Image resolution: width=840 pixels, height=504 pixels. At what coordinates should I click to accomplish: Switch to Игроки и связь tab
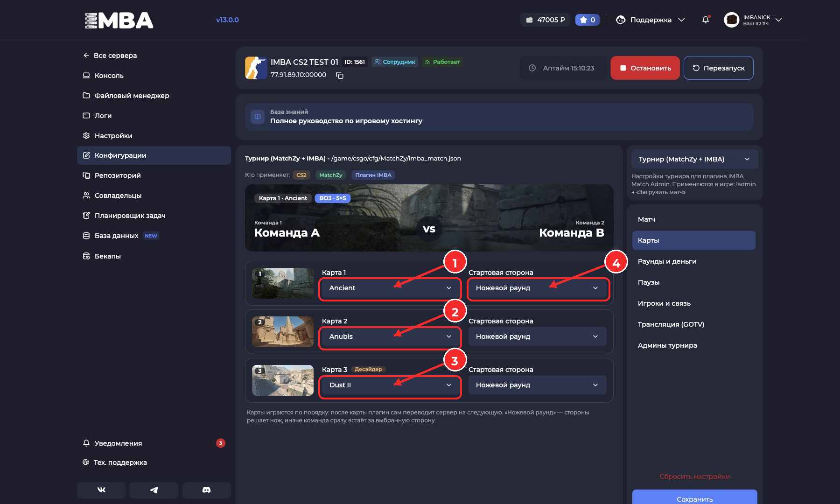click(694, 303)
